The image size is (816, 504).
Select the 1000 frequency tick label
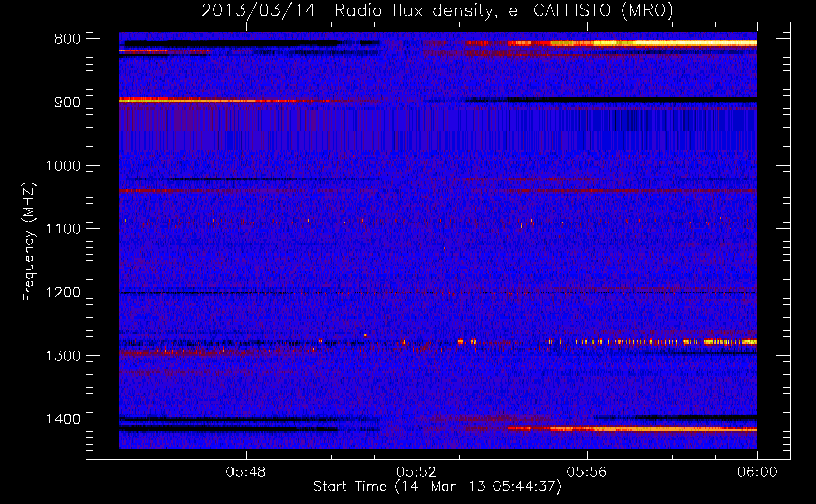[x=64, y=166]
